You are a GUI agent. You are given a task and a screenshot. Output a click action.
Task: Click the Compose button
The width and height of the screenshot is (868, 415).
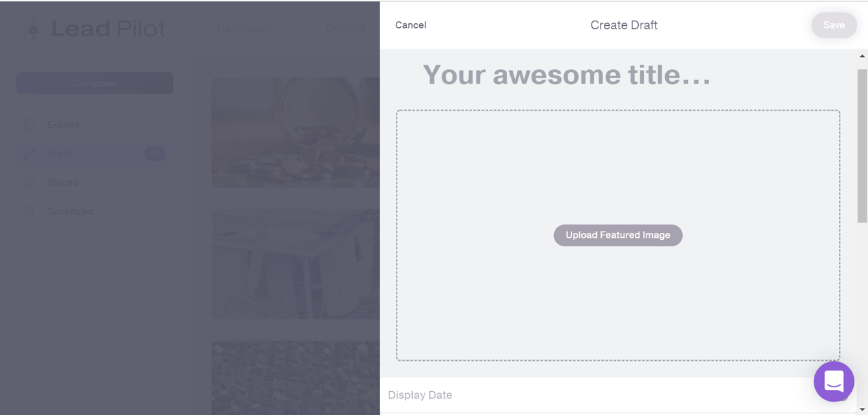tap(94, 83)
